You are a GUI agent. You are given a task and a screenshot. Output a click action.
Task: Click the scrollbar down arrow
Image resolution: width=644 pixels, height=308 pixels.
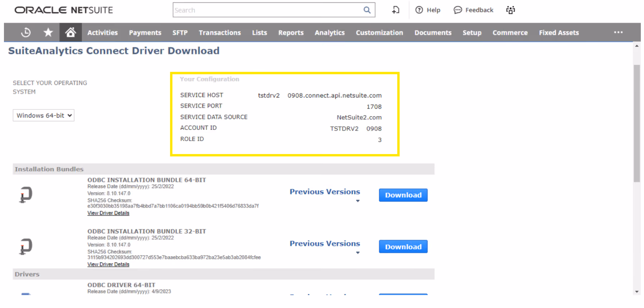click(637, 292)
